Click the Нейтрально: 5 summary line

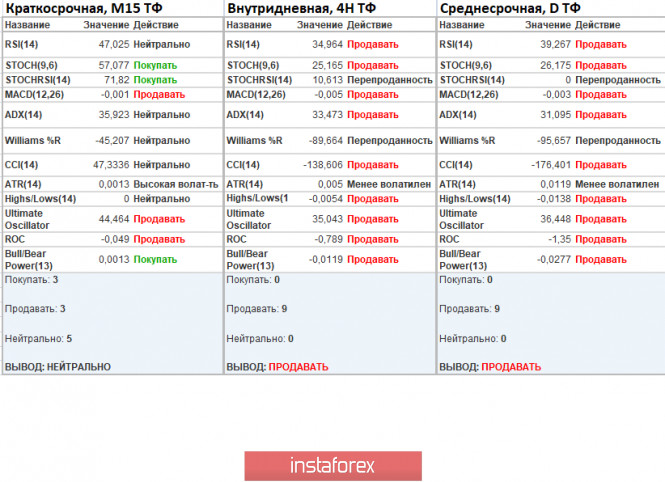coord(38,339)
